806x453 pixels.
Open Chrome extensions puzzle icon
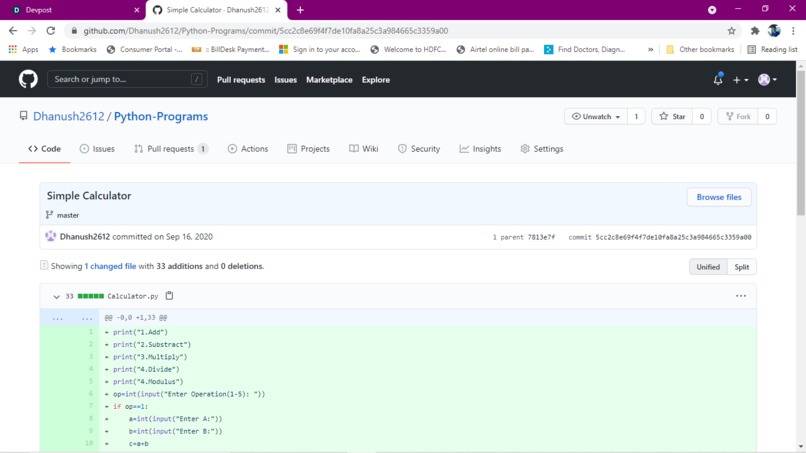755,31
